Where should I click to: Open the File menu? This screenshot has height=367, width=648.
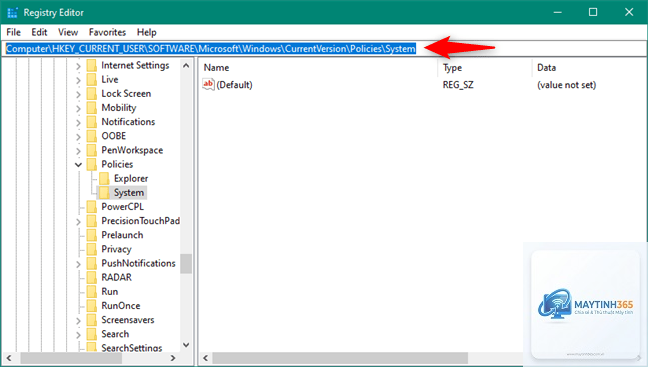tap(13, 32)
